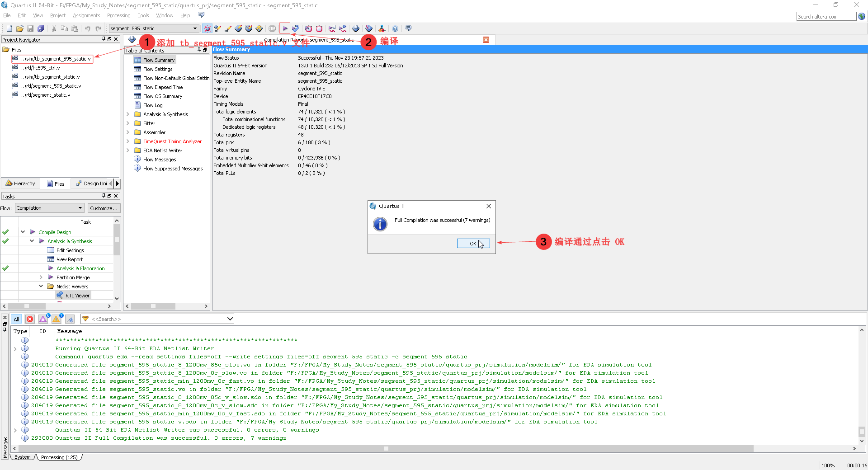The image size is (868, 470).
Task: Click the Save All icon
Action: [x=41, y=28]
